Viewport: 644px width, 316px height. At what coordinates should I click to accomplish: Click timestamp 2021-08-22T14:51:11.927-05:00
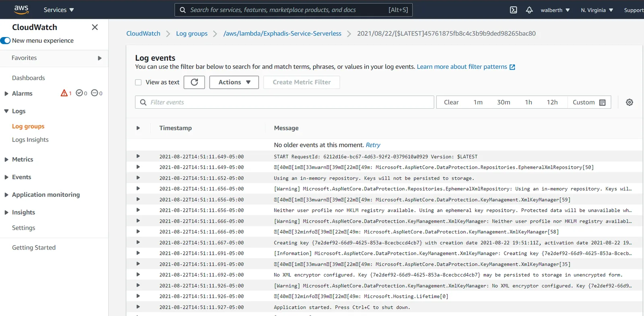(x=201, y=307)
